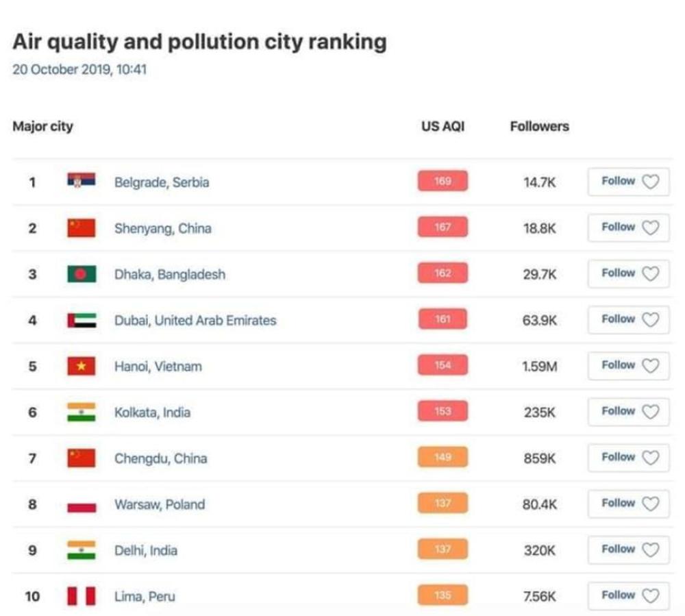Viewport: 685px width, 616px height.
Task: Click the Vietnam flag beside Hanoi
Action: pyautogui.click(x=81, y=366)
